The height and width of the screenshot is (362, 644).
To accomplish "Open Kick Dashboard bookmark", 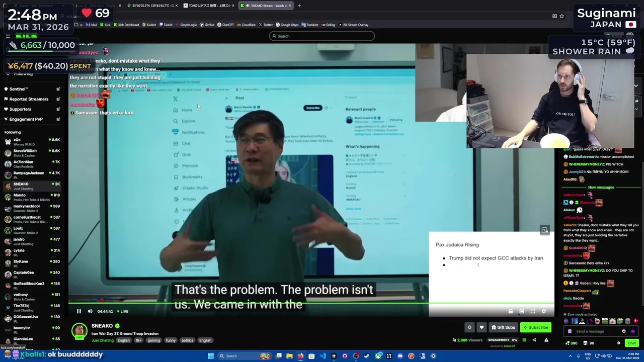I will (x=126, y=25).
